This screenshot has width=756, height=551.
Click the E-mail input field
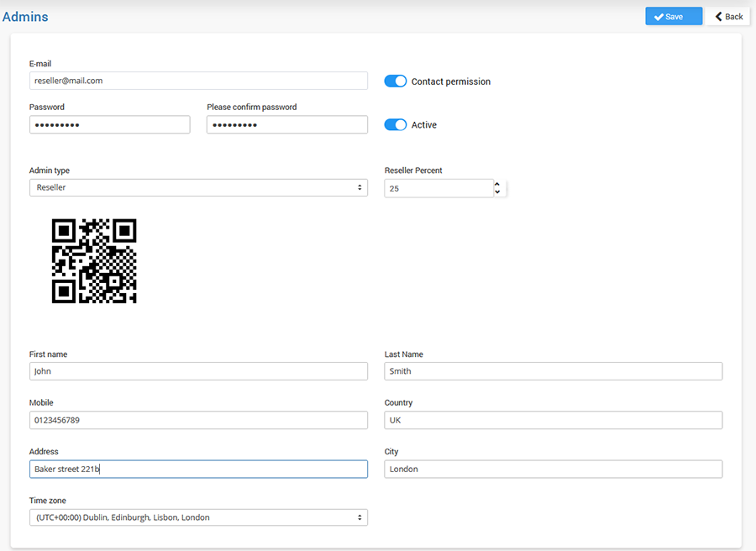pyautogui.click(x=198, y=81)
